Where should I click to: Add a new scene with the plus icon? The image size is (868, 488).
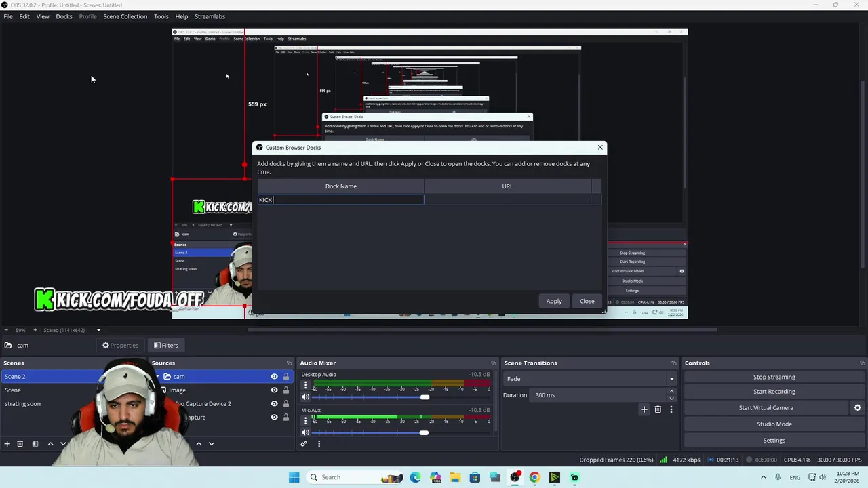tap(7, 444)
